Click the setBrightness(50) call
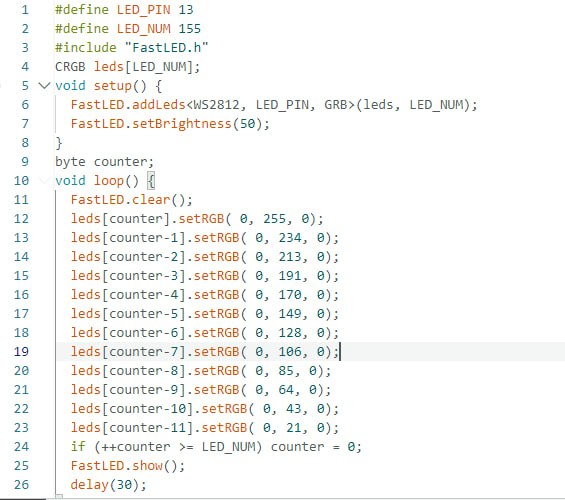 click(x=170, y=124)
